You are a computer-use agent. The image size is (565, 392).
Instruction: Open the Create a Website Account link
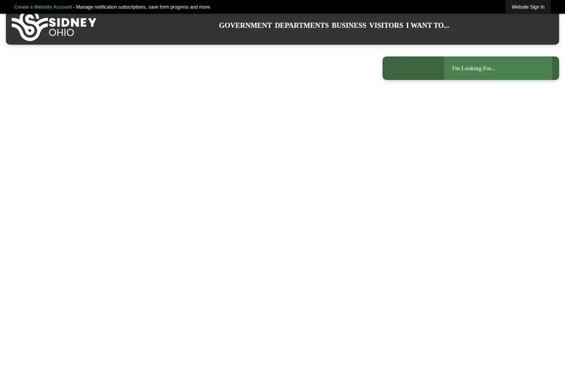pyautogui.click(x=43, y=7)
